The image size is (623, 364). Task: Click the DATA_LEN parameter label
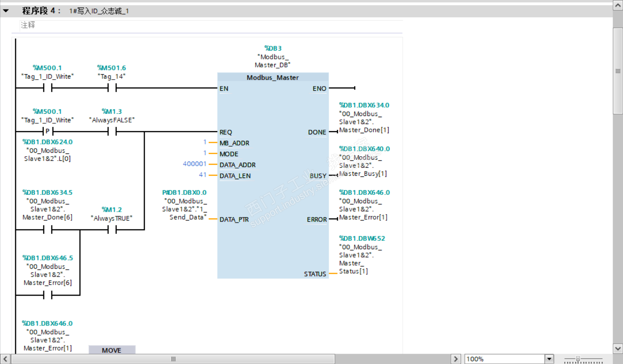(235, 176)
